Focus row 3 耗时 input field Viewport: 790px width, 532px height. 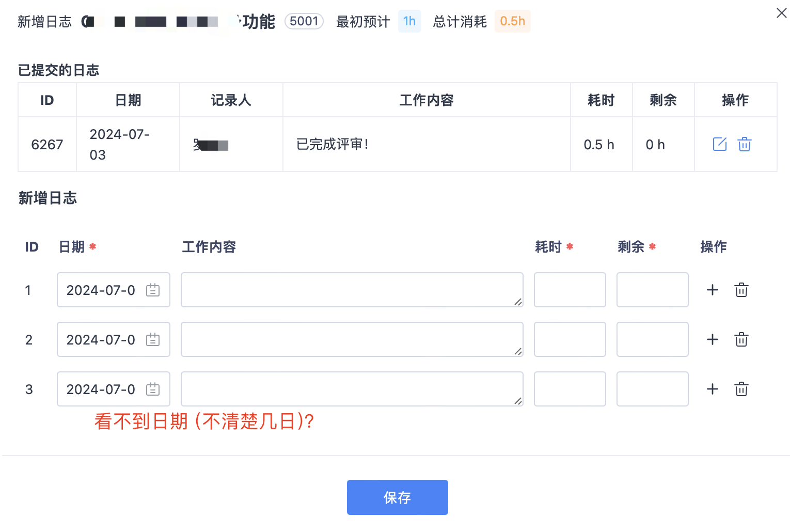tap(570, 389)
